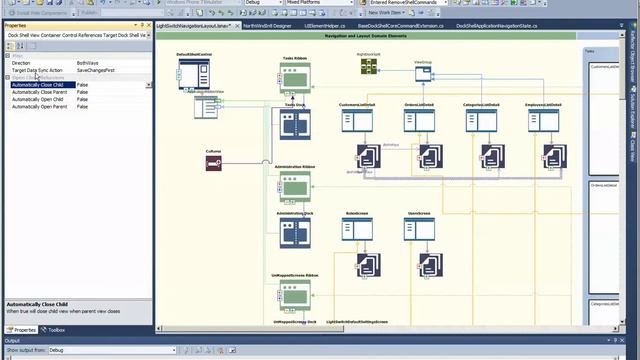640x360 pixels.
Task: Select the view shape below CustomersListDetail
Action: point(369,156)
